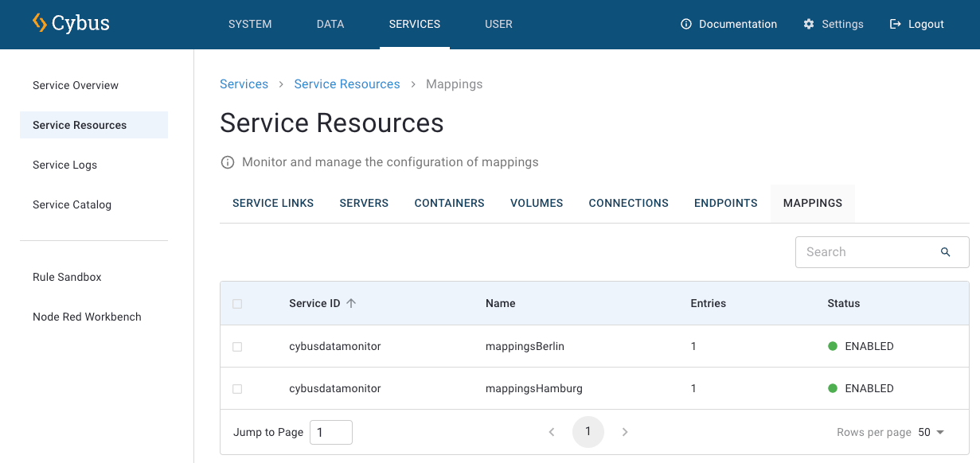Switch to the ENDPOINTS tab
This screenshot has height=463, width=980.
[725, 203]
